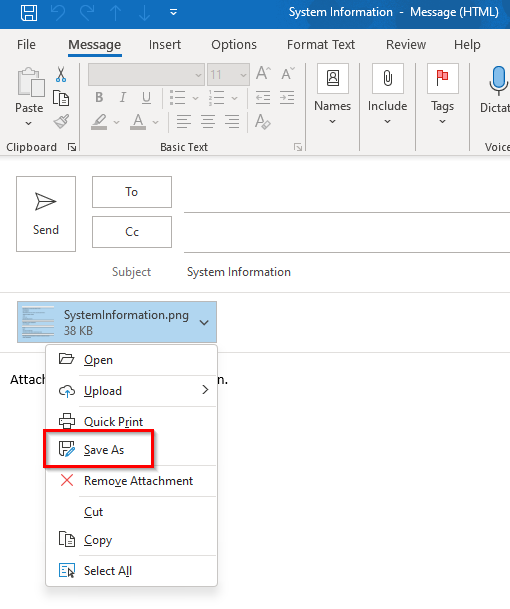Switch to the Insert tab

[x=165, y=45]
